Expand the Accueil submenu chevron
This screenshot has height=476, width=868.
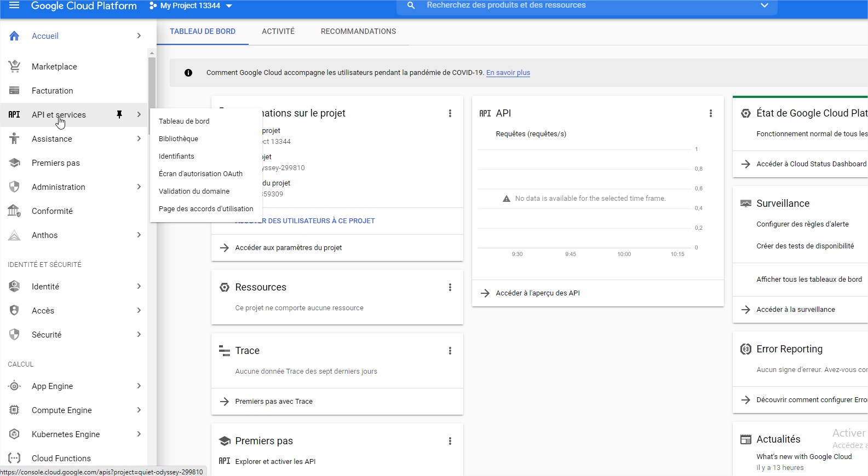[x=139, y=36]
